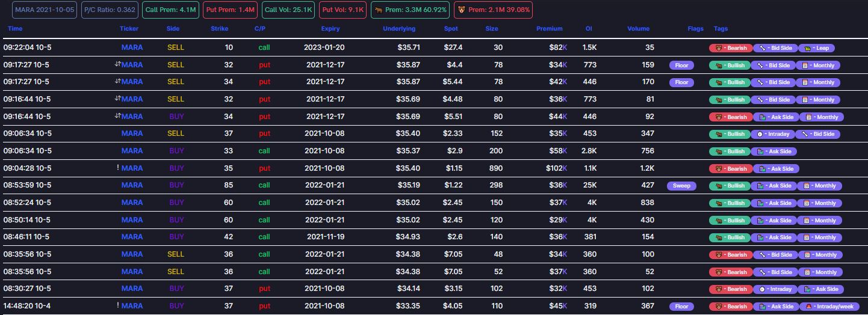Click the Sweep flag in the 08:53:59 row
Viewport: 868px width, 315px height.
click(x=681, y=186)
